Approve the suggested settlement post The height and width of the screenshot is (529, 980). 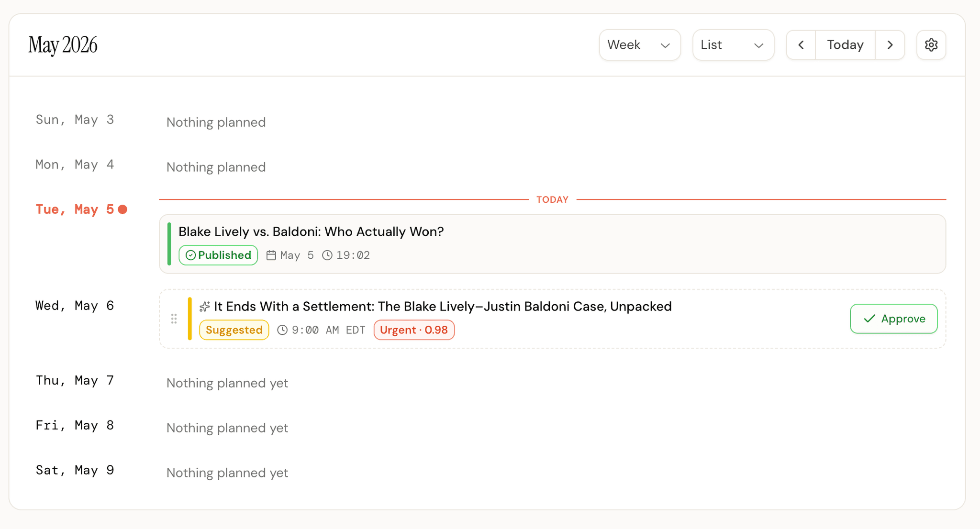pyautogui.click(x=893, y=319)
